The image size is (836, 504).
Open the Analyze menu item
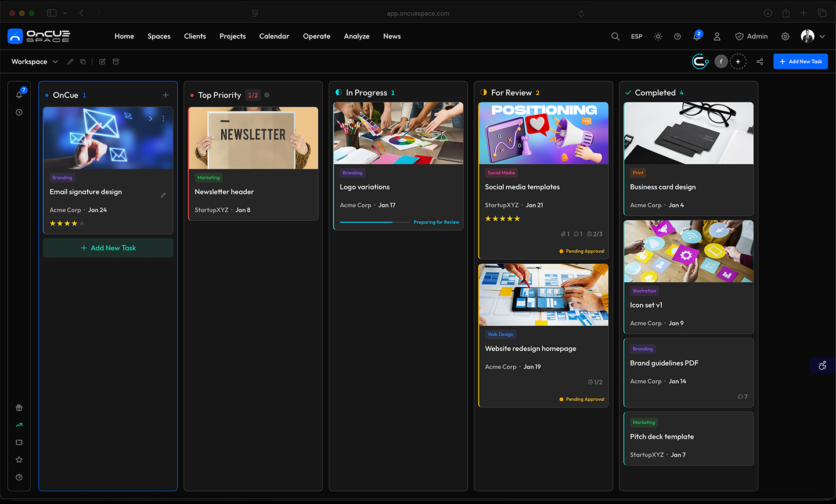pos(356,37)
